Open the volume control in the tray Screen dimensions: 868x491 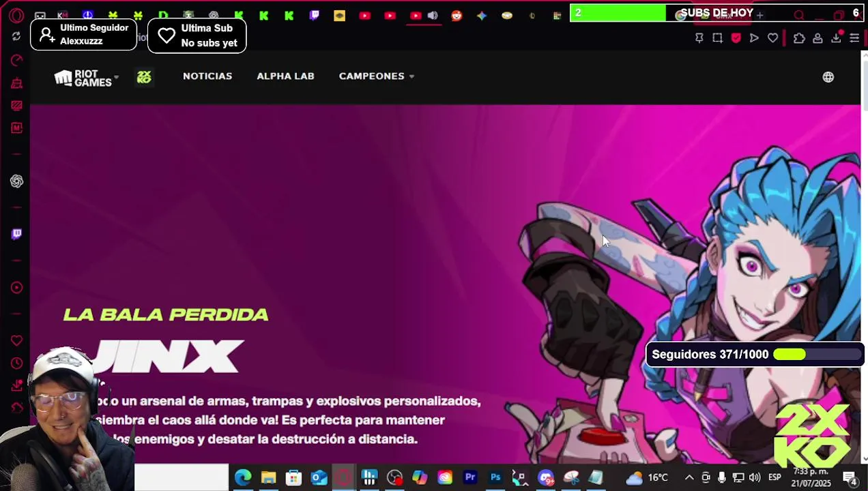755,477
